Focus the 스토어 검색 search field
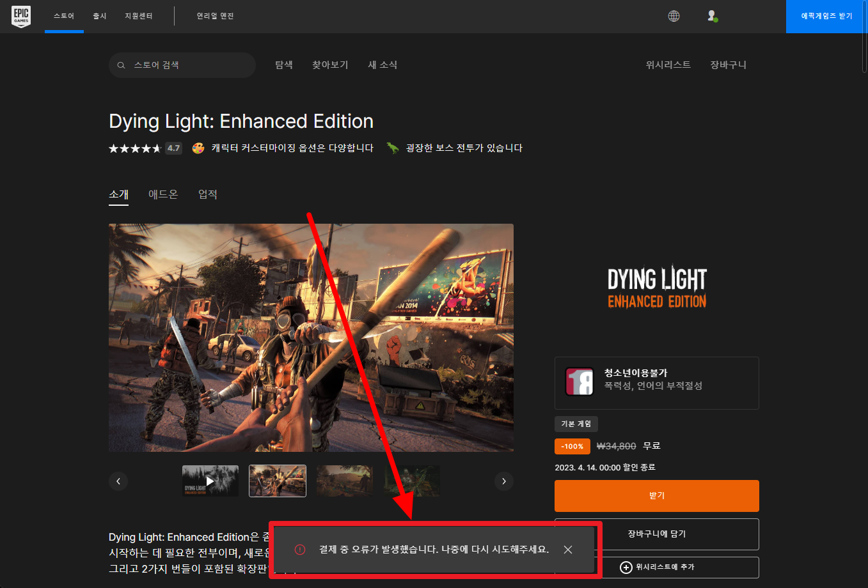Viewport: 868px width, 588px height. (x=182, y=65)
